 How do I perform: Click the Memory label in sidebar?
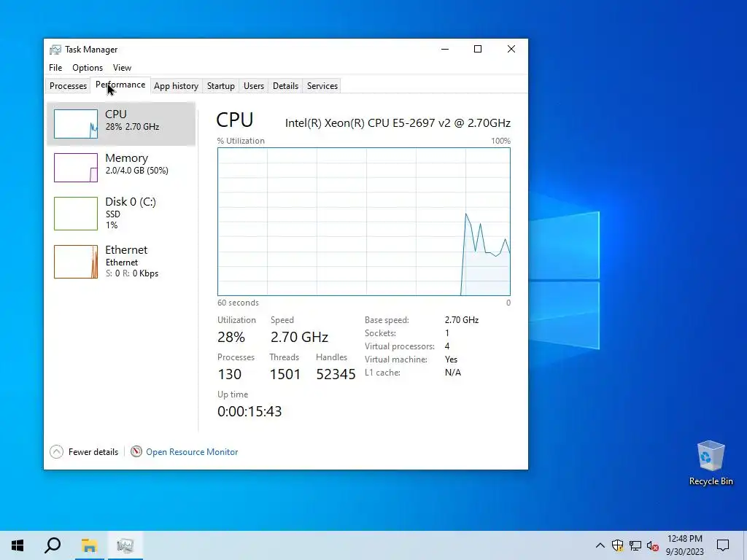pyautogui.click(x=127, y=158)
